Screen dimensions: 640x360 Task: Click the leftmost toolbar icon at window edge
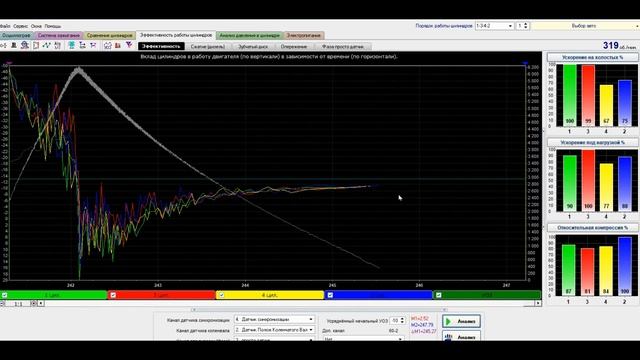click(3, 45)
